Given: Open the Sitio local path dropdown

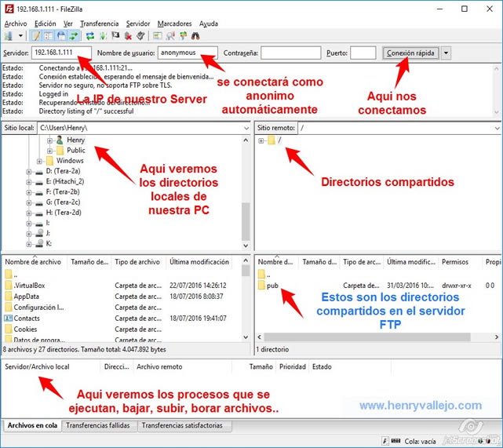Looking at the screenshot, I should [246, 128].
